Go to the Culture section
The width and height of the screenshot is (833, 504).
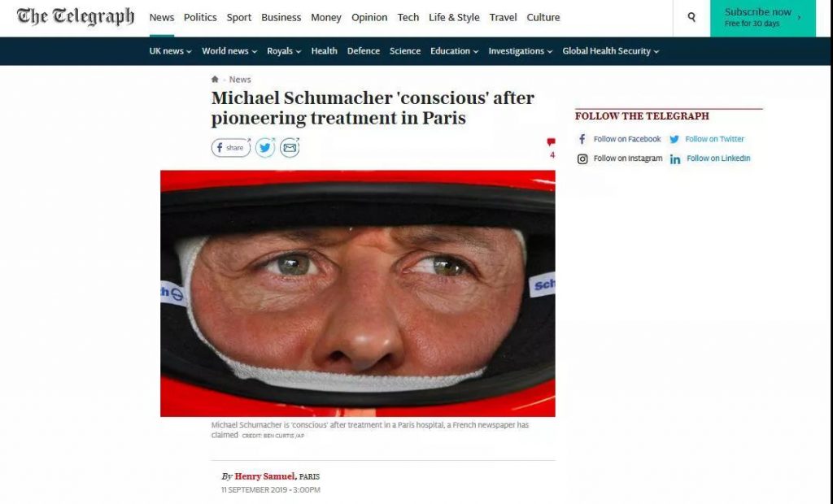[543, 18]
